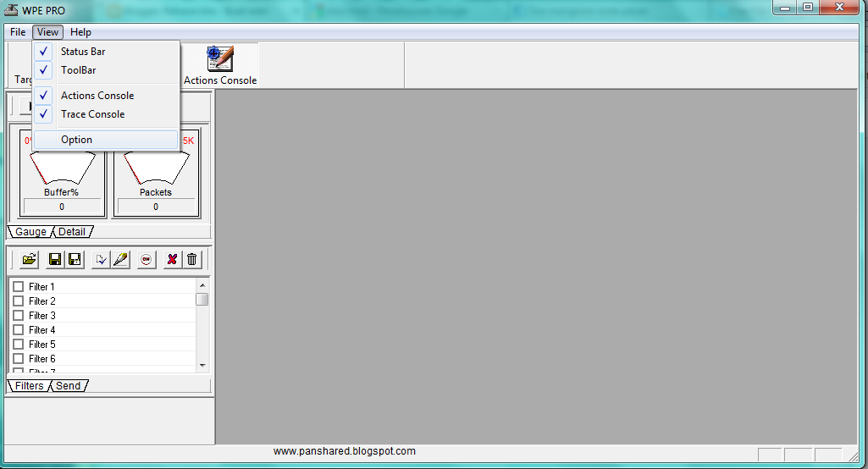Click the Packets value field showing 0
Image resolution: width=868 pixels, height=469 pixels.
coord(156,207)
